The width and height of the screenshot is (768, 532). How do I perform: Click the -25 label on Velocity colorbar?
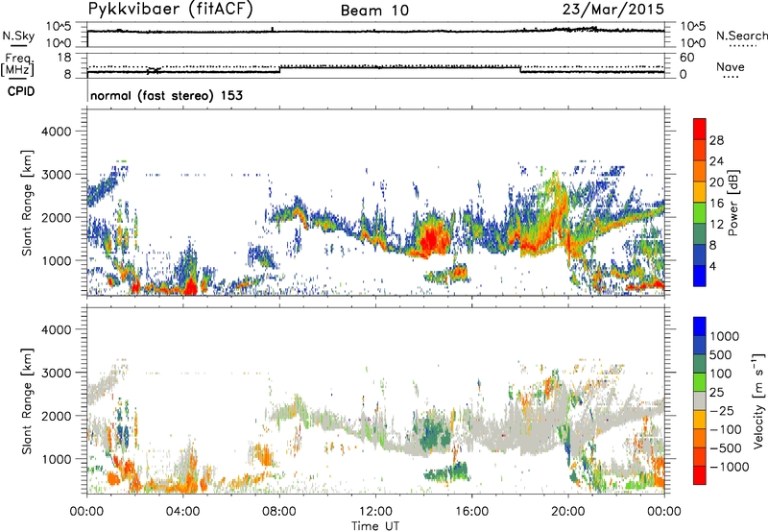point(721,410)
